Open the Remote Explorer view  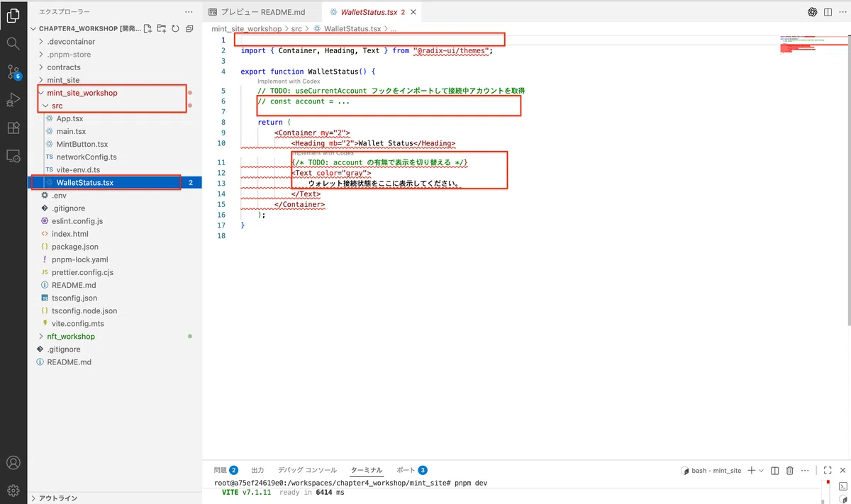click(x=13, y=155)
